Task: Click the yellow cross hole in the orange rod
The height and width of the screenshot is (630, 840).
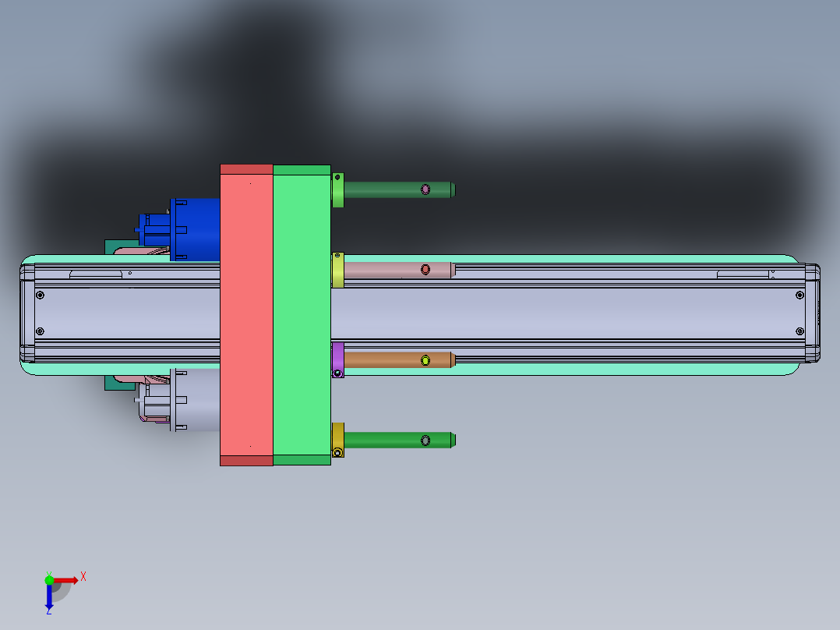Action: [x=425, y=360]
